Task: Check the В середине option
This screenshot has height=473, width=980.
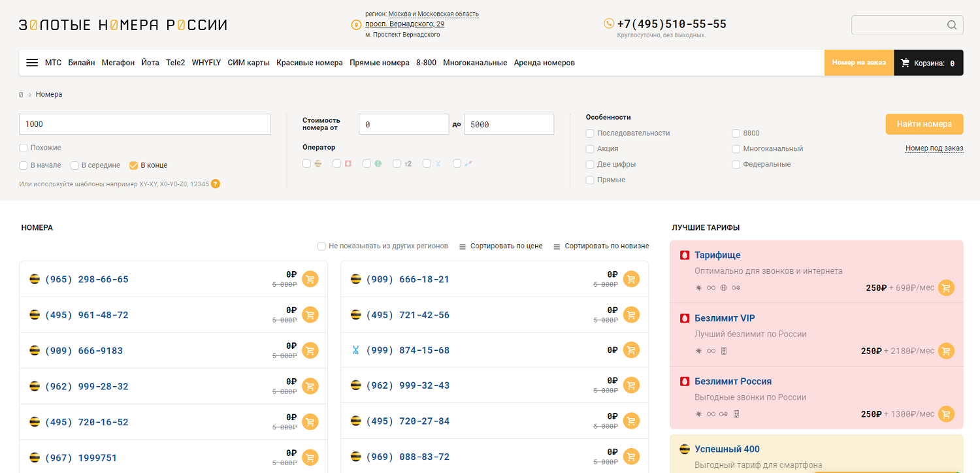Action: [74, 165]
